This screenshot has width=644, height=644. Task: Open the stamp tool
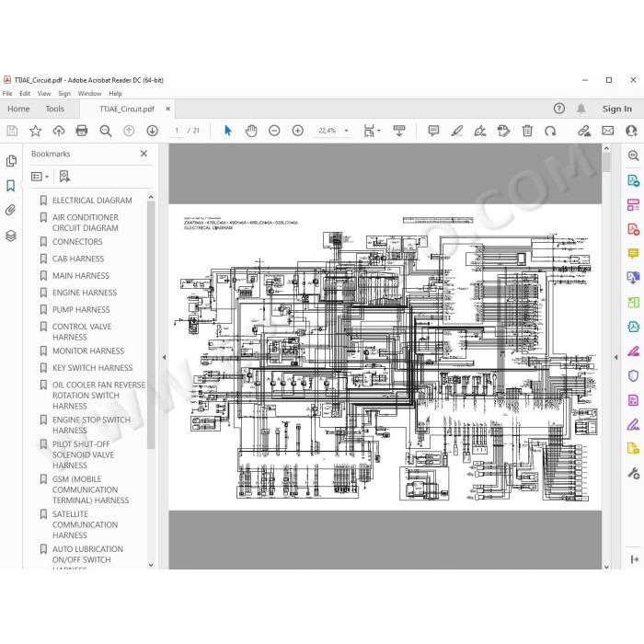point(503,131)
